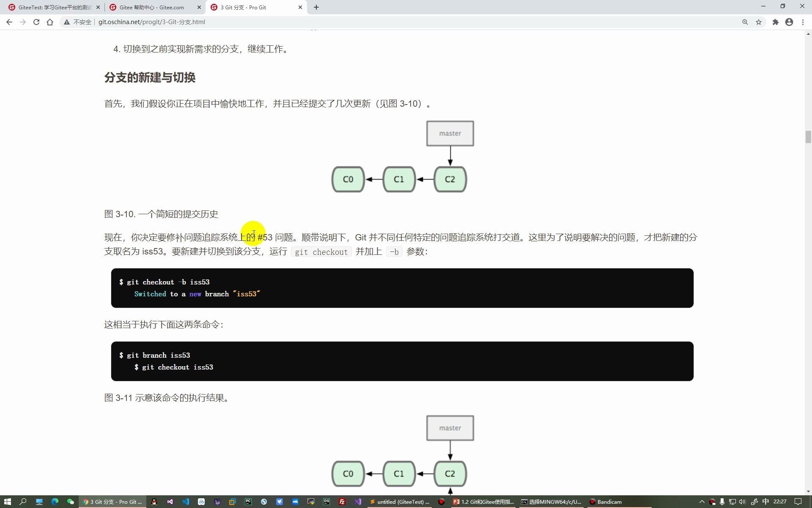The width and height of the screenshot is (812, 508).
Task: Launch Visual Studio Code from the taskbar
Action: [x=185, y=501]
